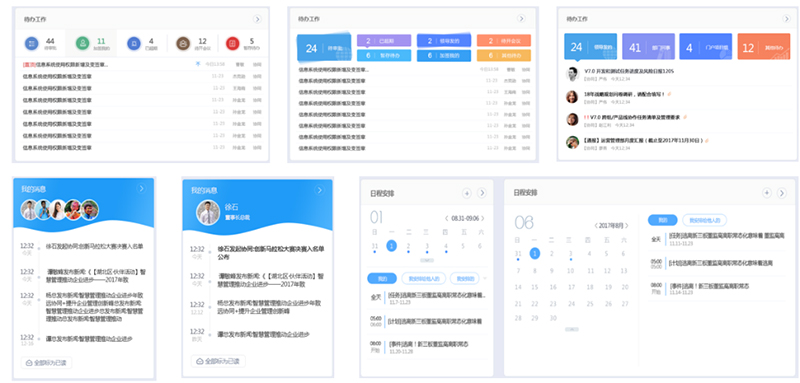
Task: Click the pin icon on the first to-do row
Action: pyautogui.click(x=198, y=64)
